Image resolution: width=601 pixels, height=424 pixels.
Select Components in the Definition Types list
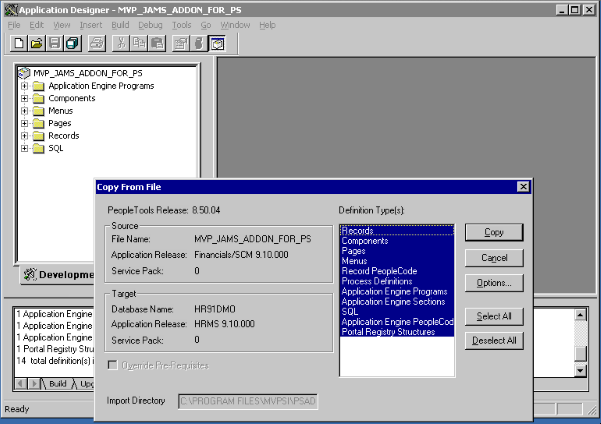pos(397,241)
